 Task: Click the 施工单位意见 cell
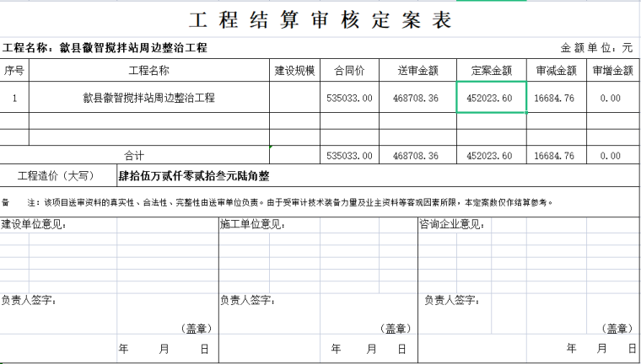pyautogui.click(x=253, y=225)
